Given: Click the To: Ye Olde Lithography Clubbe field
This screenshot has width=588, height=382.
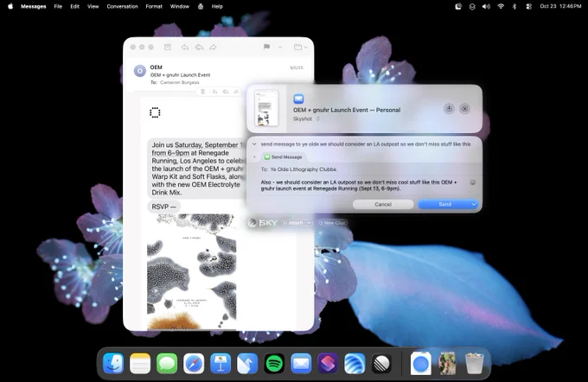Looking at the screenshot, I should 364,169.
